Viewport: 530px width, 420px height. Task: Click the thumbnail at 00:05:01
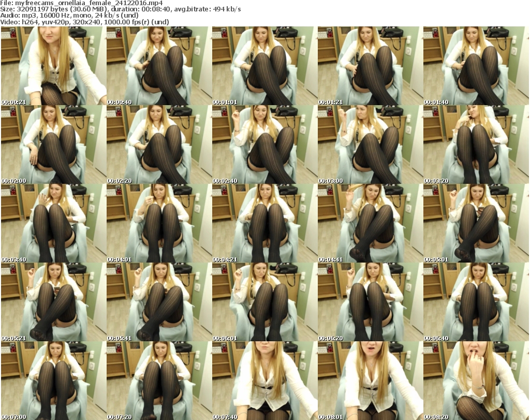coord(476,223)
